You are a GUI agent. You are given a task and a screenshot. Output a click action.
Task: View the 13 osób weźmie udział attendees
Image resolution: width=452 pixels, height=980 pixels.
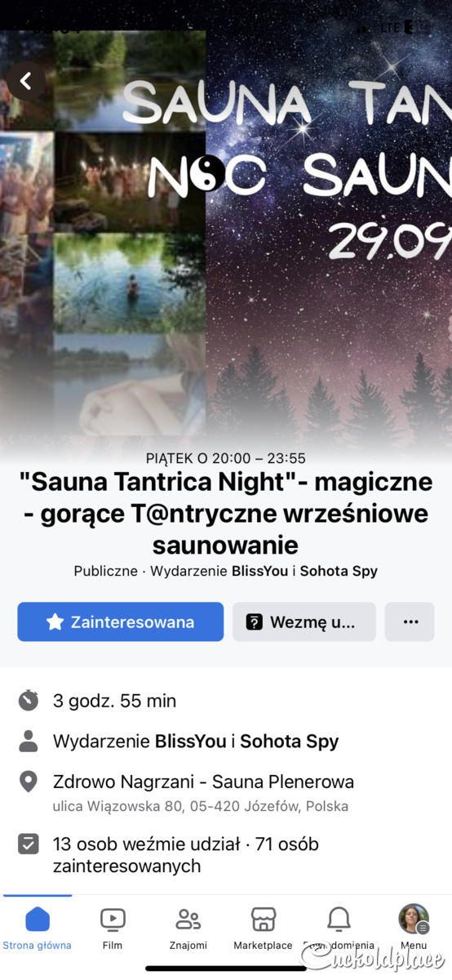tap(147, 844)
